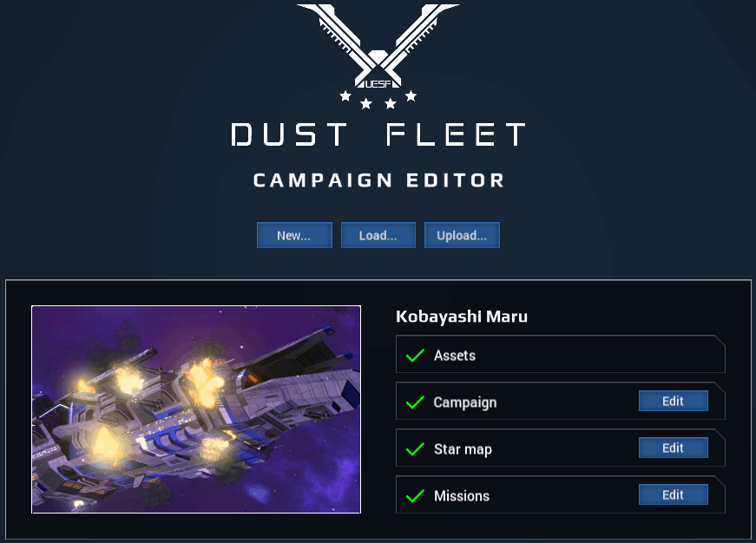Screen dimensions: 756x543
Task: Select the Missions row label
Action: (462, 496)
